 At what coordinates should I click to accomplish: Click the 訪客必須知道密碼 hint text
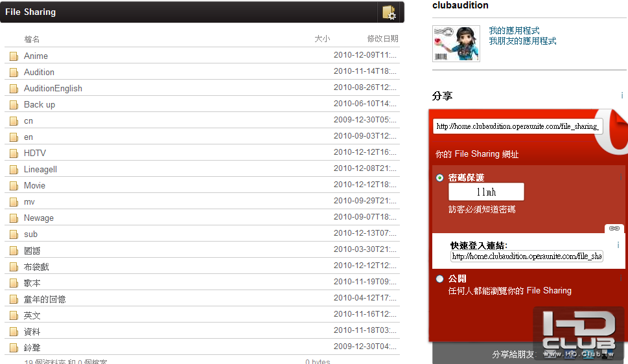coord(482,209)
